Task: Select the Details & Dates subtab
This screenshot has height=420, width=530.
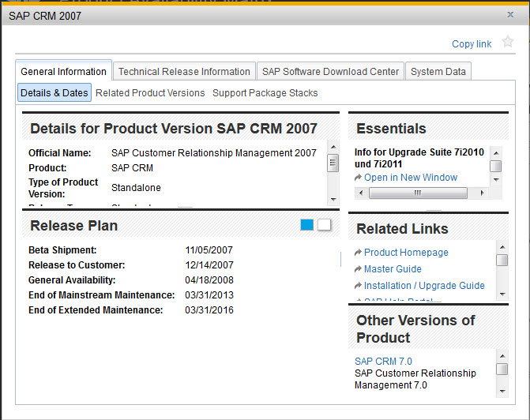Action: tap(55, 92)
